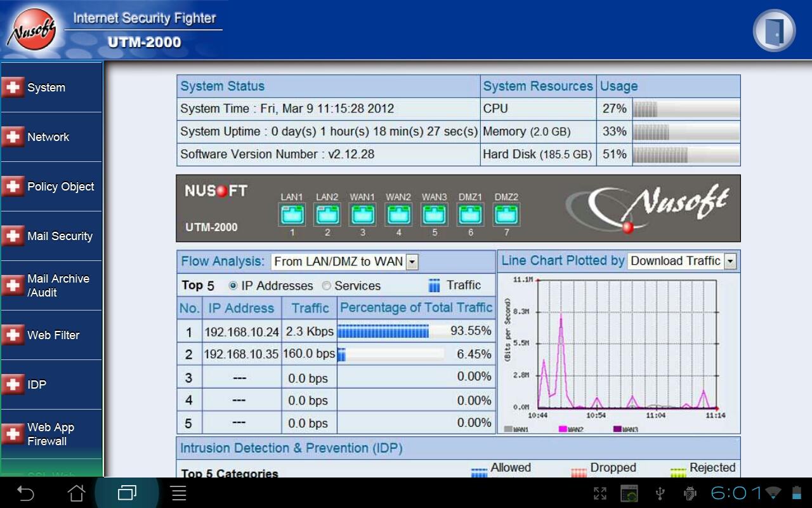
Task: Tap the Android back button
Action: (25, 493)
